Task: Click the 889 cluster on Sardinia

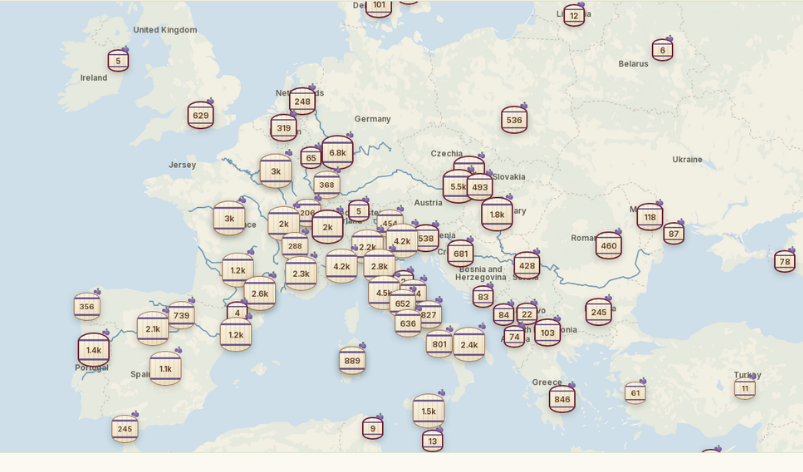Action: point(352,360)
